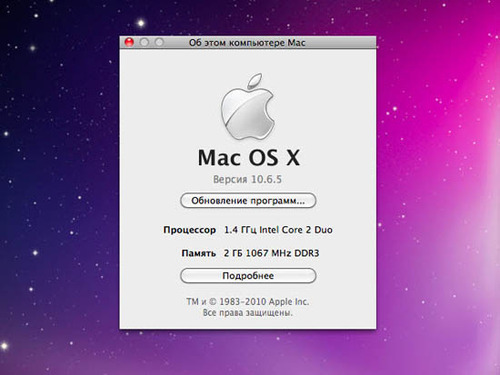Click the Память label
Image resolution: width=500 pixels, height=375 pixels.
point(199,253)
